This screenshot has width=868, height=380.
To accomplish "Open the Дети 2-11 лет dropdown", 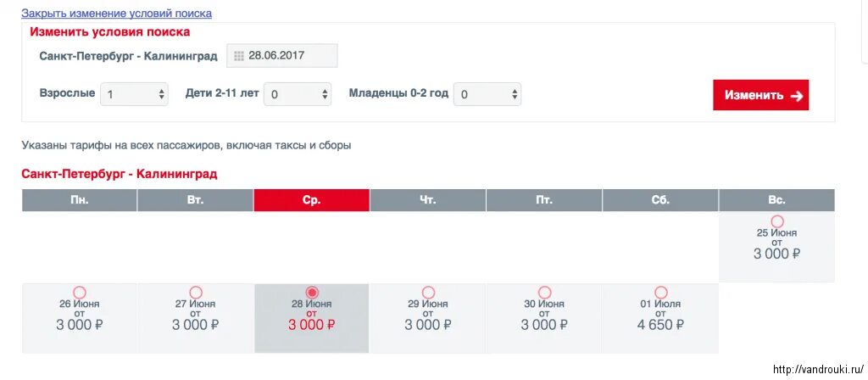I will click(298, 94).
